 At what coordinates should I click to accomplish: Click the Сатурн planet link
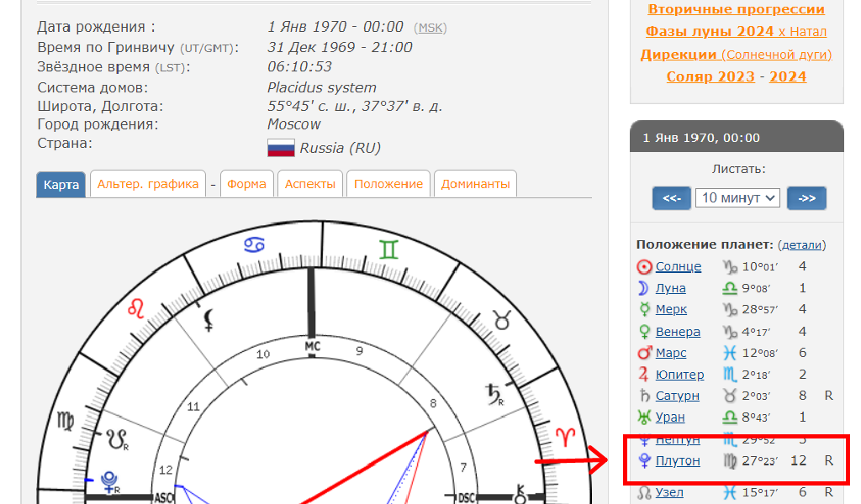click(x=678, y=396)
